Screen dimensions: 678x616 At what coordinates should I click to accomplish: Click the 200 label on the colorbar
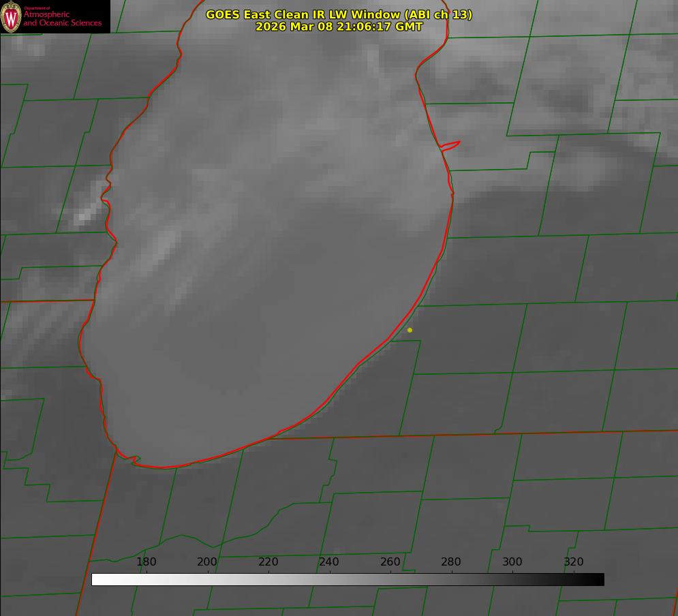click(x=207, y=562)
